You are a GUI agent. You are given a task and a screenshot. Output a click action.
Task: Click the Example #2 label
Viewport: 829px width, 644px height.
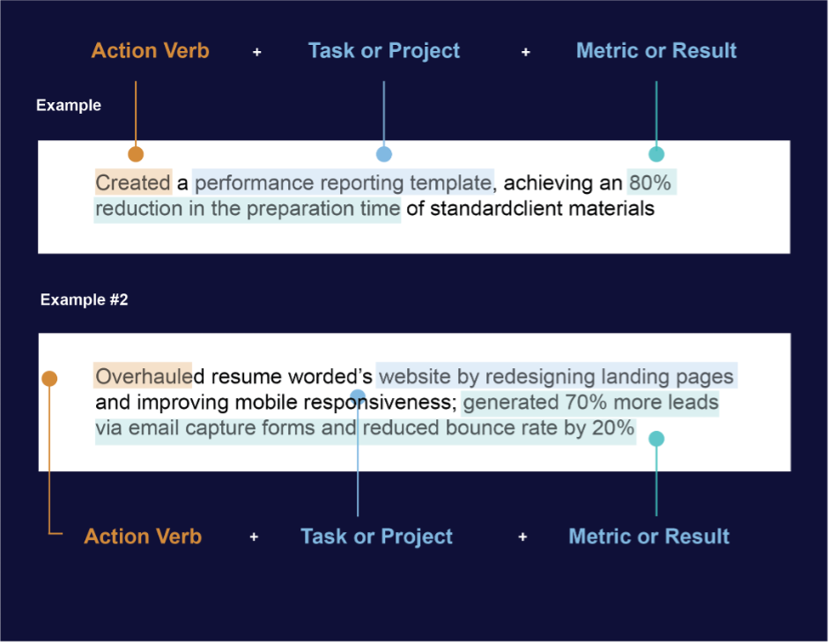pyautogui.click(x=84, y=300)
